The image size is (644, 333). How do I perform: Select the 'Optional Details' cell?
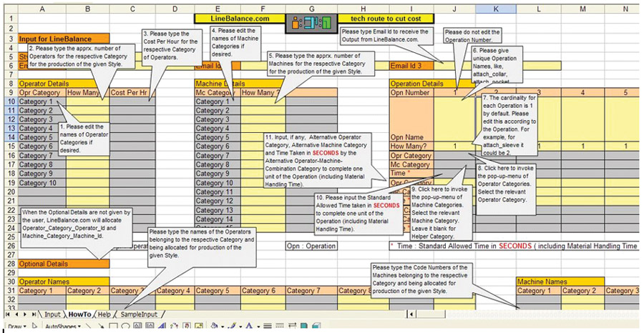pyautogui.click(x=64, y=263)
